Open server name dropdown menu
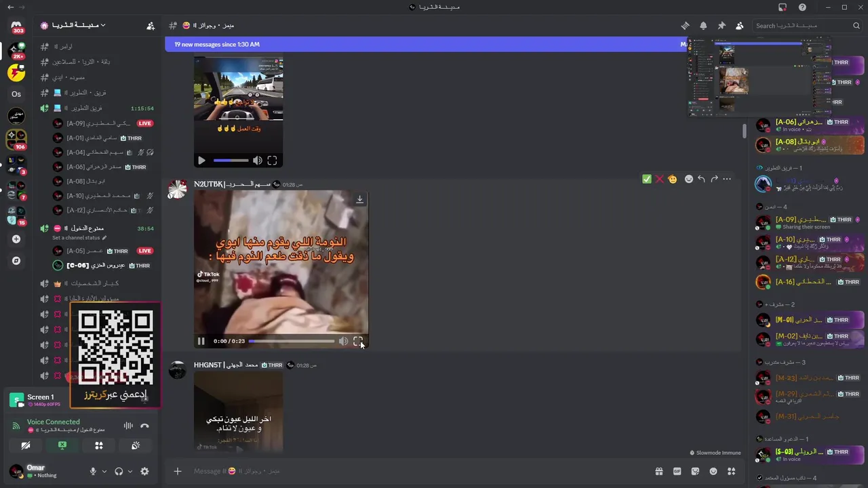Screen dimensions: 868x488 click(73, 26)
